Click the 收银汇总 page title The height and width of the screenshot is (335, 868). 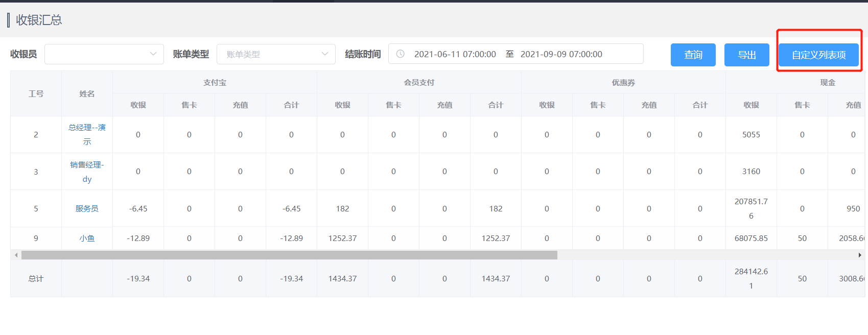click(39, 20)
